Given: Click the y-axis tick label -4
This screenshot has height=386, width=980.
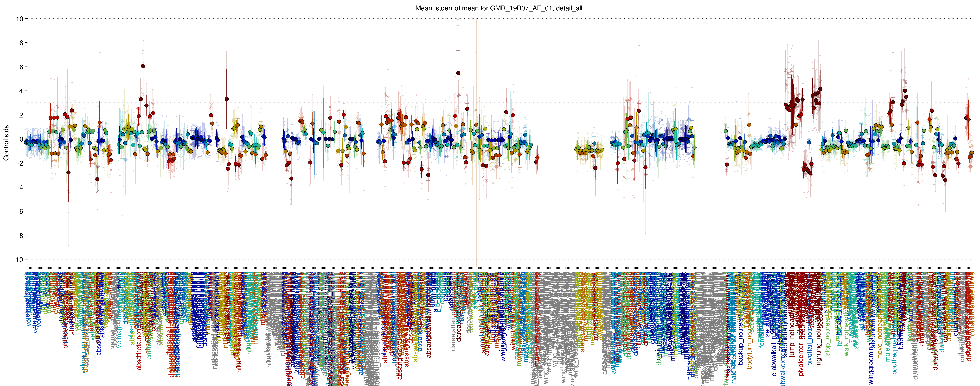Looking at the screenshot, I should [x=20, y=187].
